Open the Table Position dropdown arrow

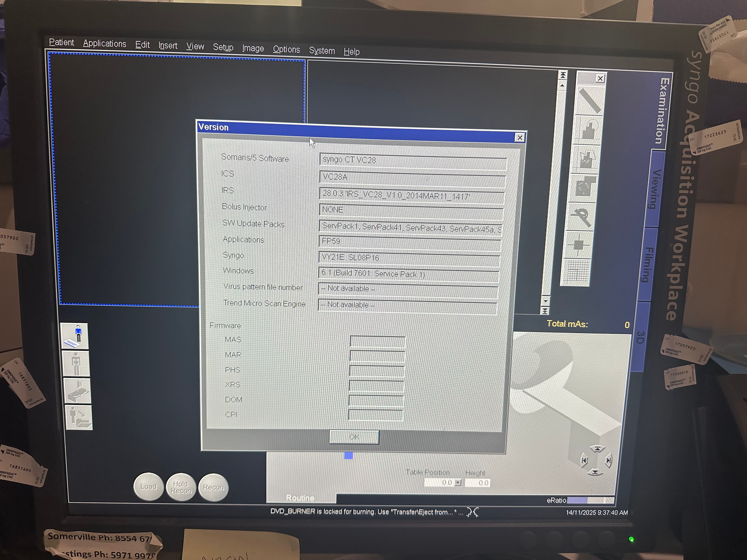[x=458, y=483]
